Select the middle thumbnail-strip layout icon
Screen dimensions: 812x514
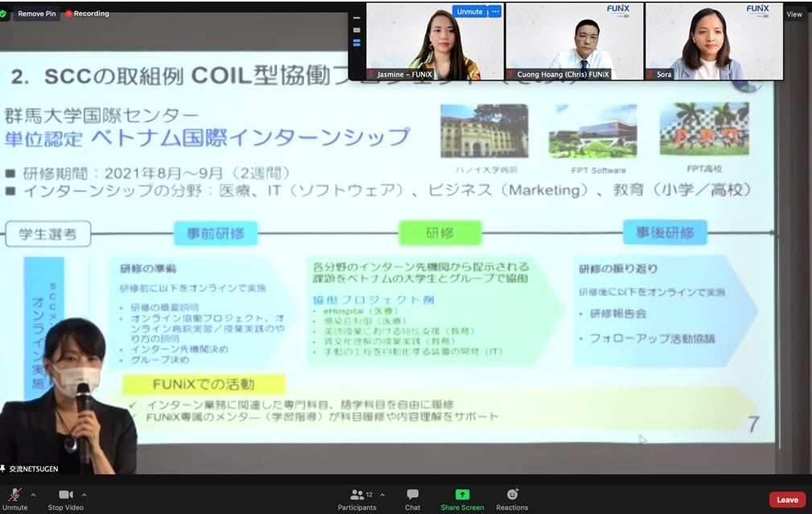click(357, 30)
